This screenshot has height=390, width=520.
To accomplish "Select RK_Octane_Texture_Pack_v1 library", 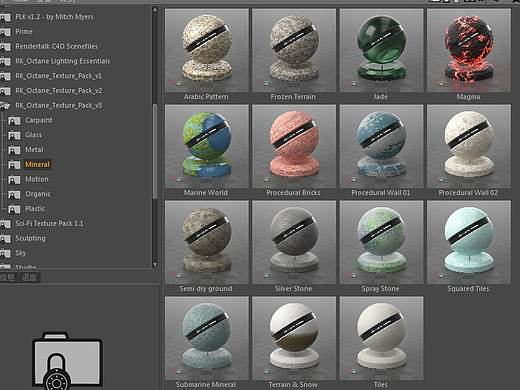I will 58,76.
